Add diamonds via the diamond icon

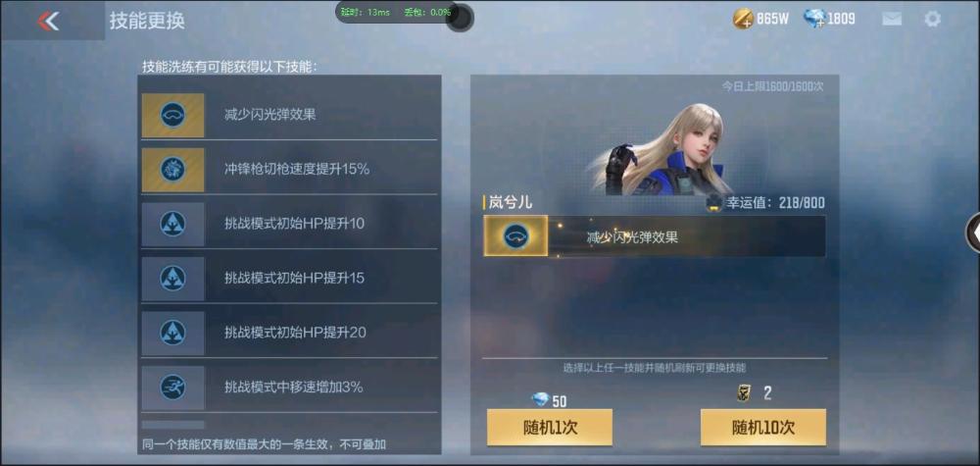(x=814, y=20)
